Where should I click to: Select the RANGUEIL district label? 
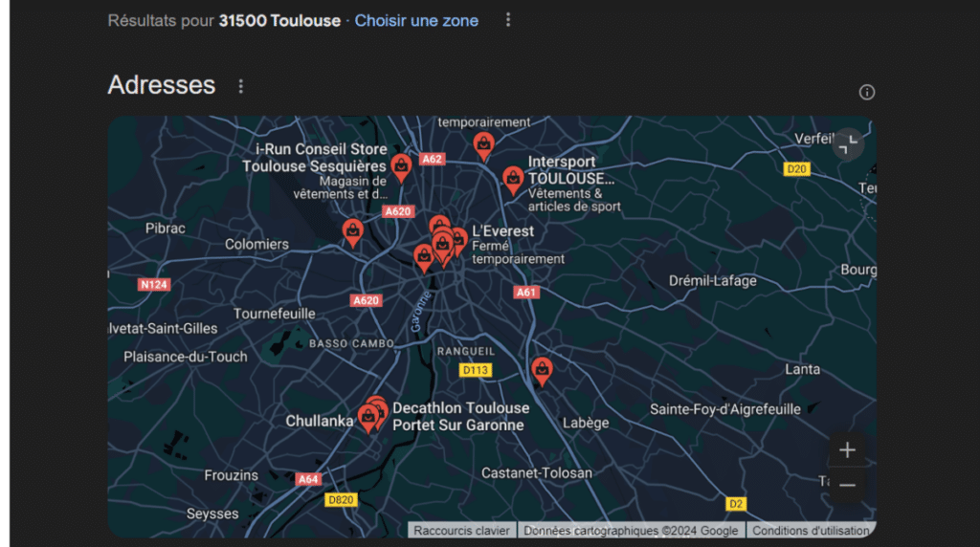(x=466, y=352)
